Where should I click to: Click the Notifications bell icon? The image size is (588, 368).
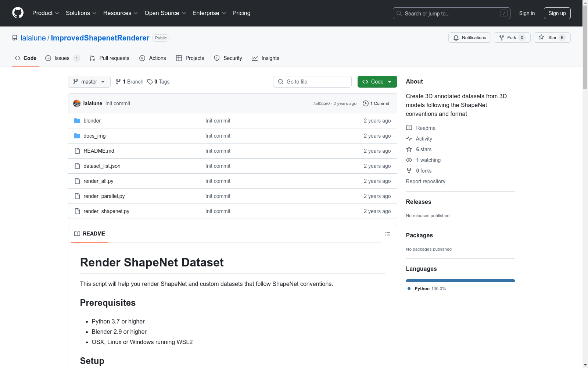(x=456, y=38)
